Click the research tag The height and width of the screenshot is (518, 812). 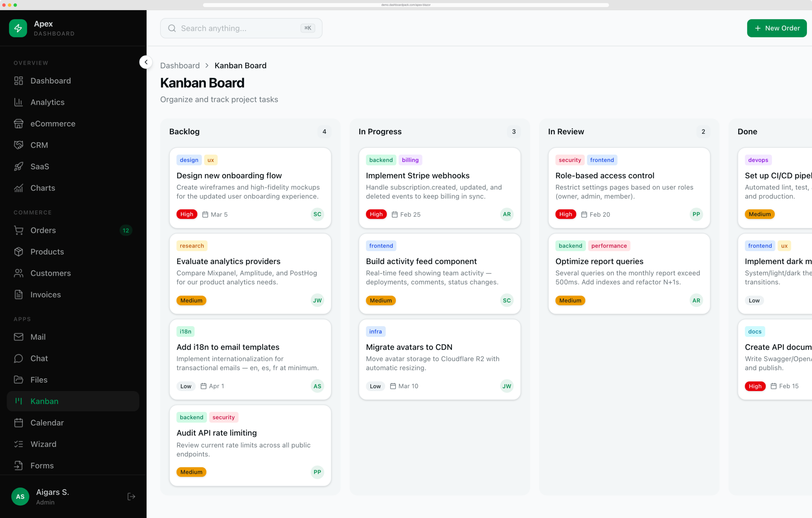(x=192, y=246)
